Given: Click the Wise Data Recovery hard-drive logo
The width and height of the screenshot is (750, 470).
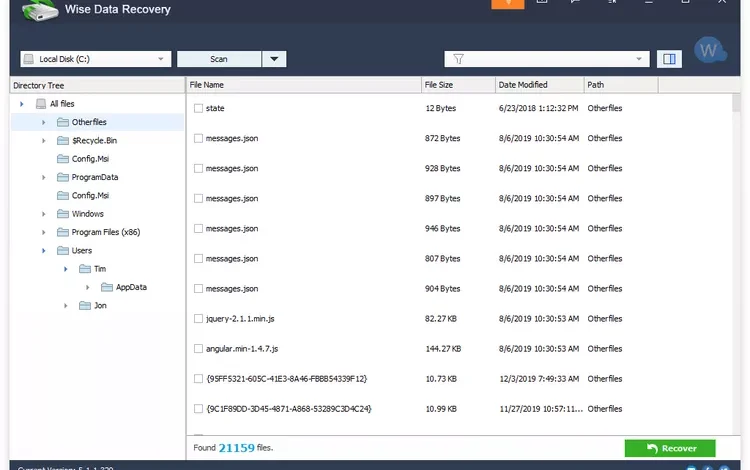Looking at the screenshot, I should pyautogui.click(x=40, y=11).
